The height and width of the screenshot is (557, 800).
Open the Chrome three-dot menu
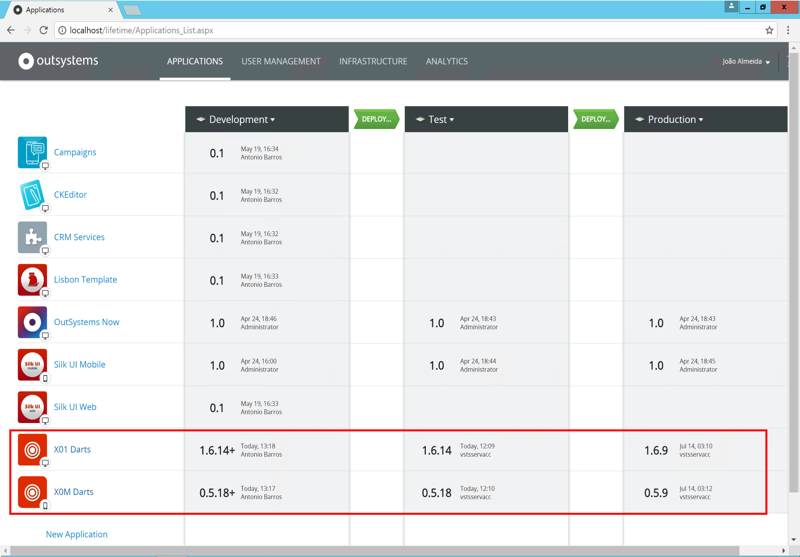pyautogui.click(x=788, y=30)
